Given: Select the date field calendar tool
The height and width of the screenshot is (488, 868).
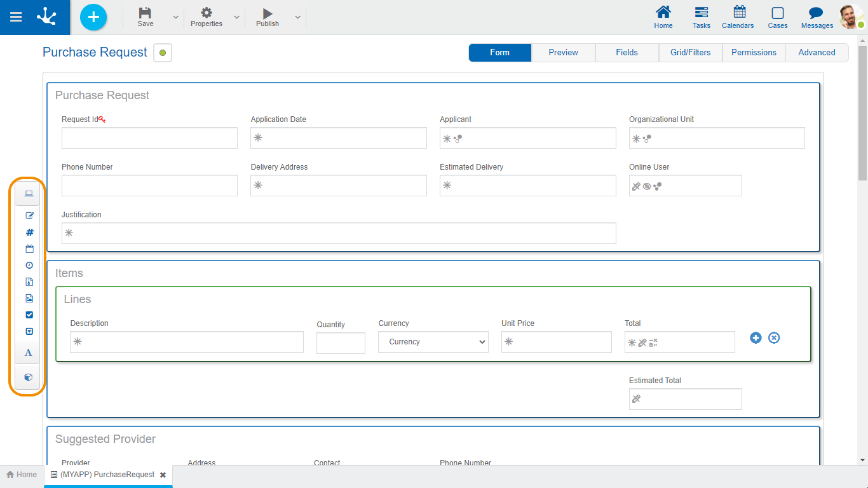Looking at the screenshot, I should (x=29, y=249).
